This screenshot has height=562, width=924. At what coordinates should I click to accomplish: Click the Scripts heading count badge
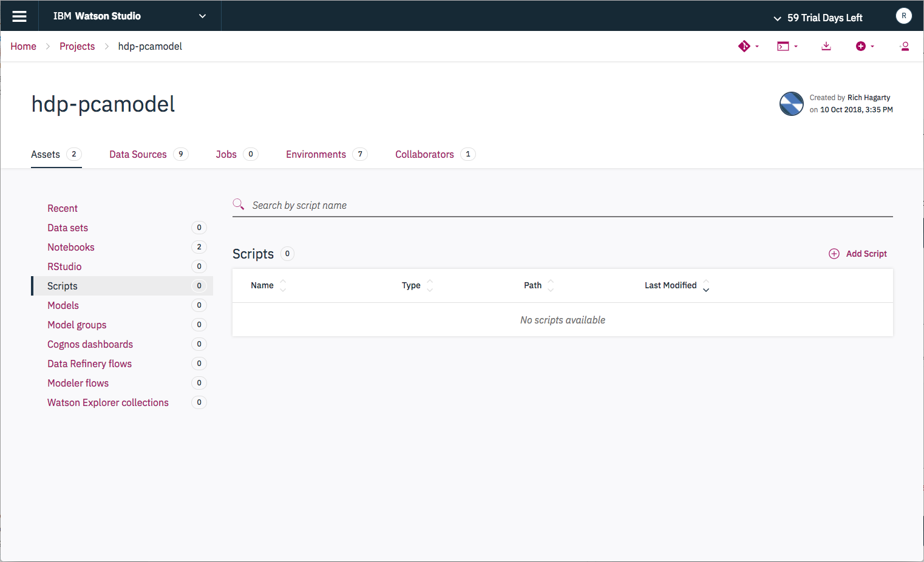pyautogui.click(x=287, y=254)
